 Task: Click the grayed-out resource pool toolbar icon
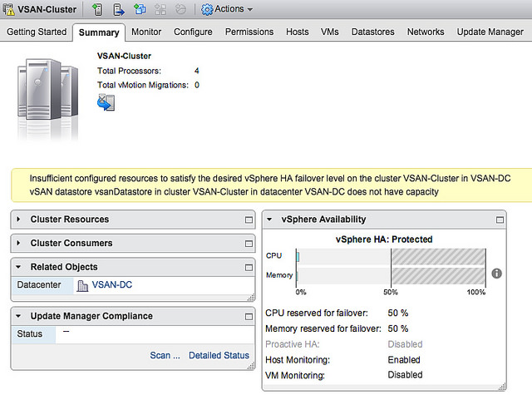(160, 9)
